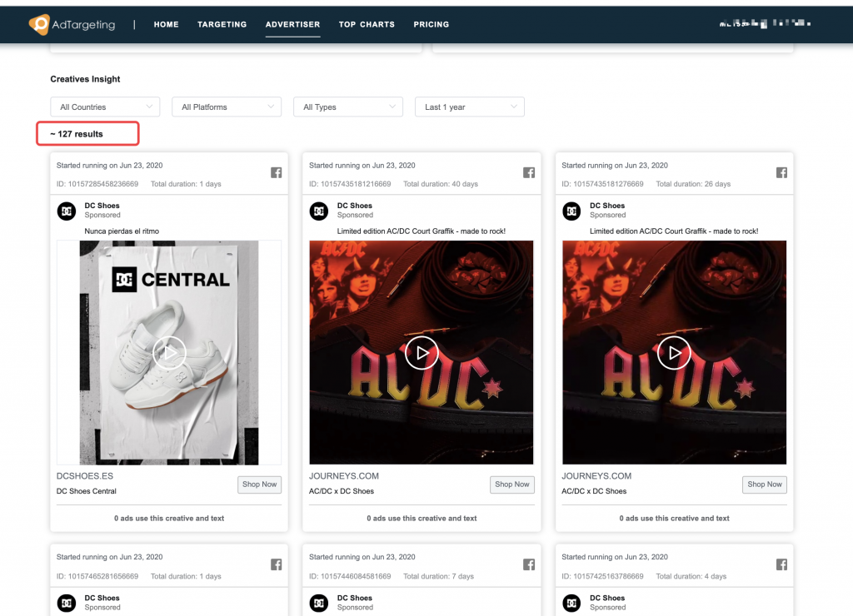853x616 pixels.
Task: Click Facebook icon on ad ID 10157435181276669
Action: (781, 173)
